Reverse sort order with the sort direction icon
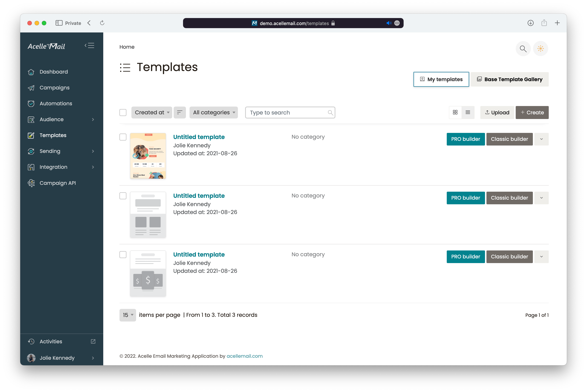 coord(180,113)
